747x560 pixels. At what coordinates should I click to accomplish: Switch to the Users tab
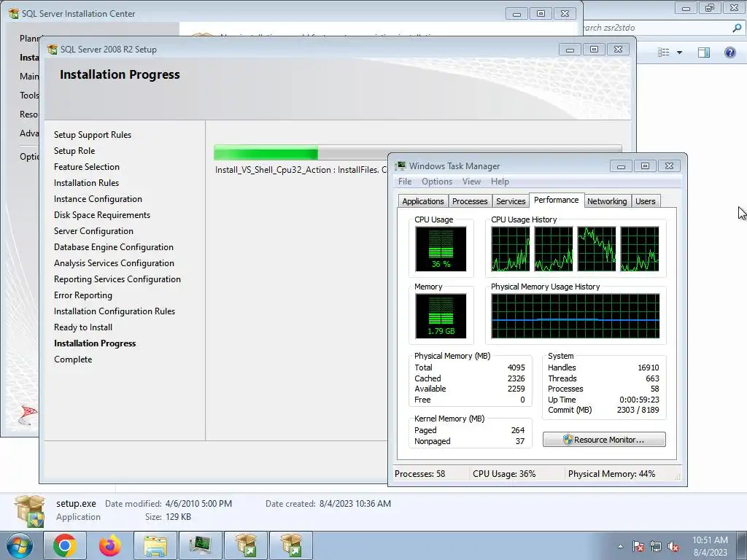[645, 201]
